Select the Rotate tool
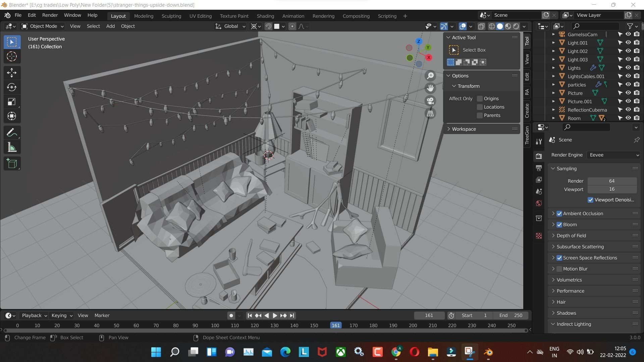The width and height of the screenshot is (644, 362). (x=12, y=87)
